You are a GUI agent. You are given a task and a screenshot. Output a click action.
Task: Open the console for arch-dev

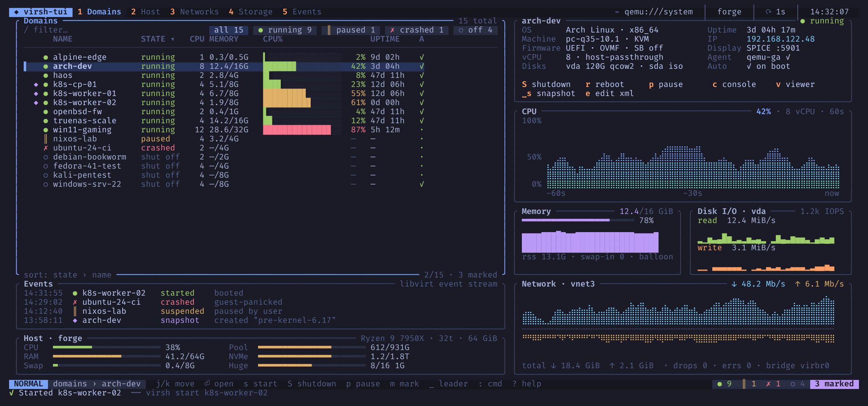(734, 84)
